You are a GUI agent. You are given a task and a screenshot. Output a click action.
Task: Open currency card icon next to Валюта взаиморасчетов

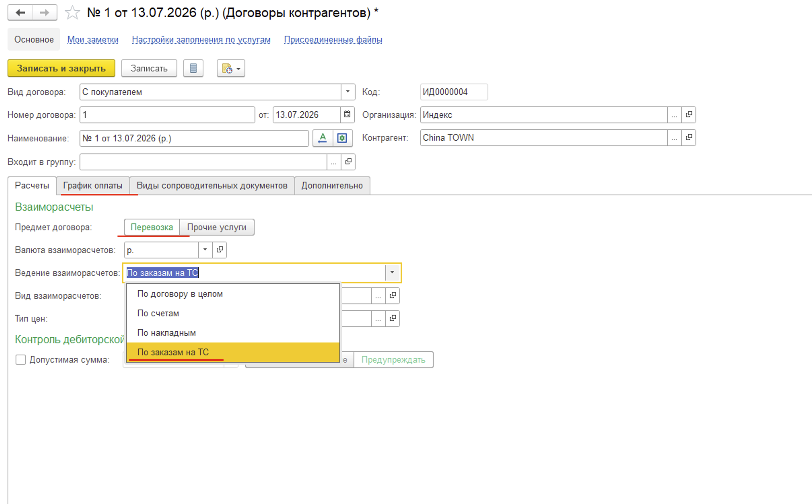(219, 250)
